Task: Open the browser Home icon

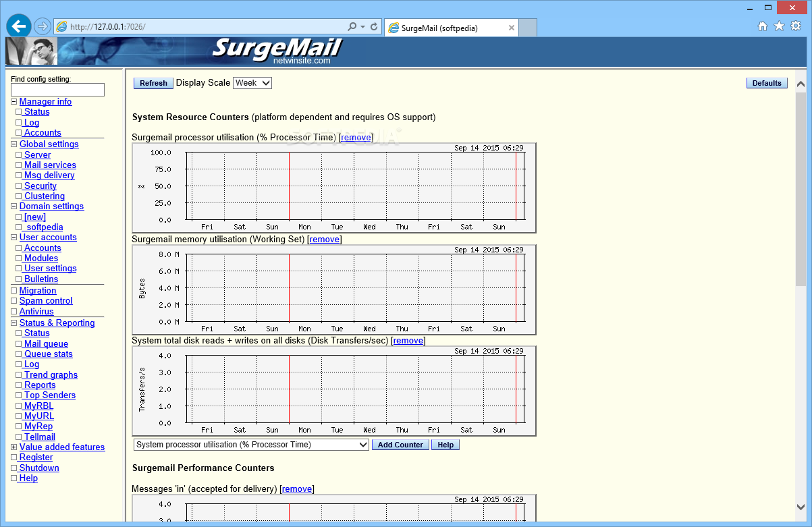Action: tap(763, 26)
